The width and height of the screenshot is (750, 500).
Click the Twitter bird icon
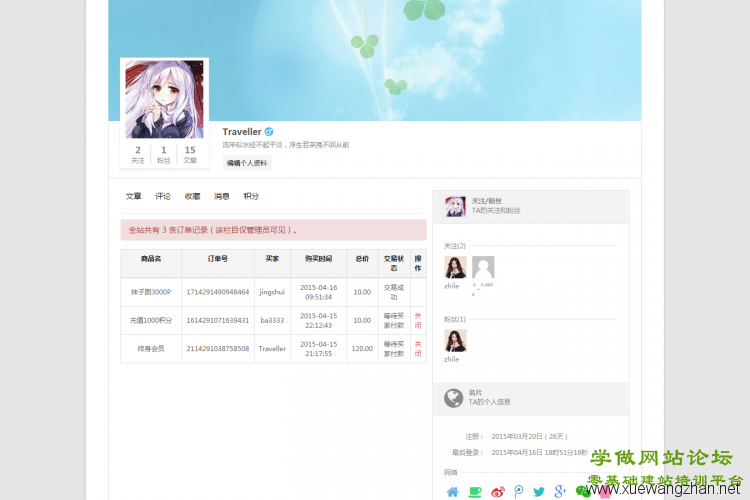click(539, 491)
